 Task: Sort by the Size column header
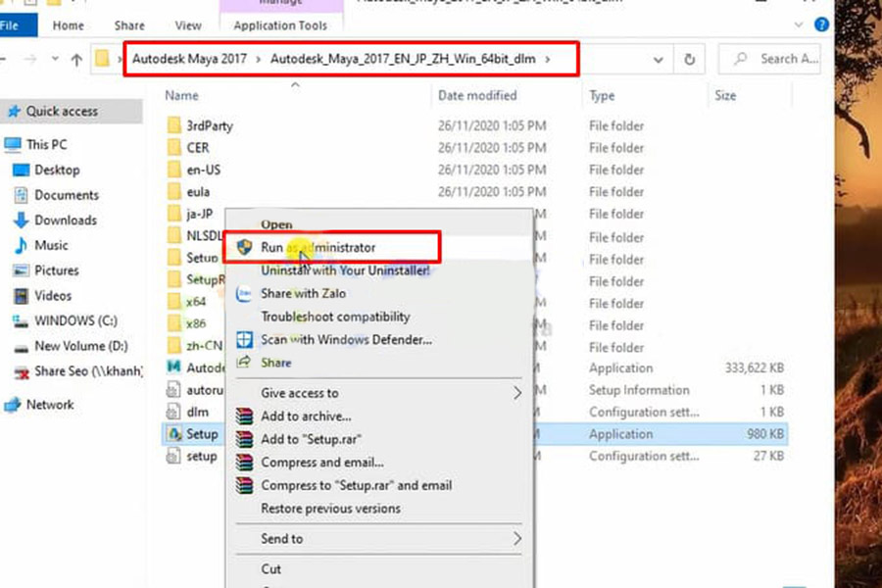click(725, 96)
